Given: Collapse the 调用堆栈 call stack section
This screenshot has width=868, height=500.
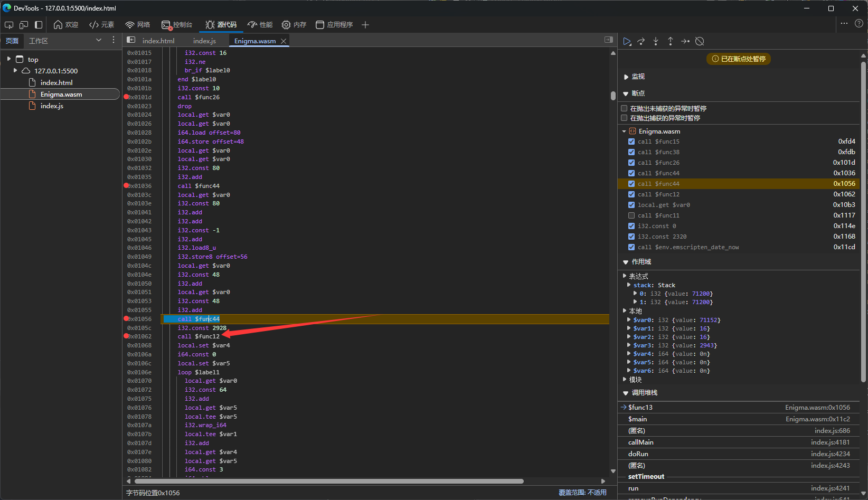Looking at the screenshot, I should (626, 393).
